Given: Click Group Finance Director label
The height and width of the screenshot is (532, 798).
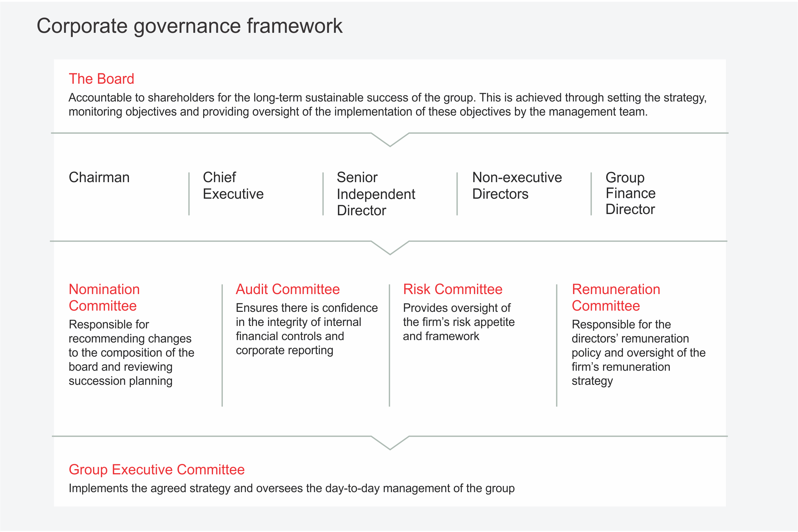Looking at the screenshot, I should pos(630,193).
